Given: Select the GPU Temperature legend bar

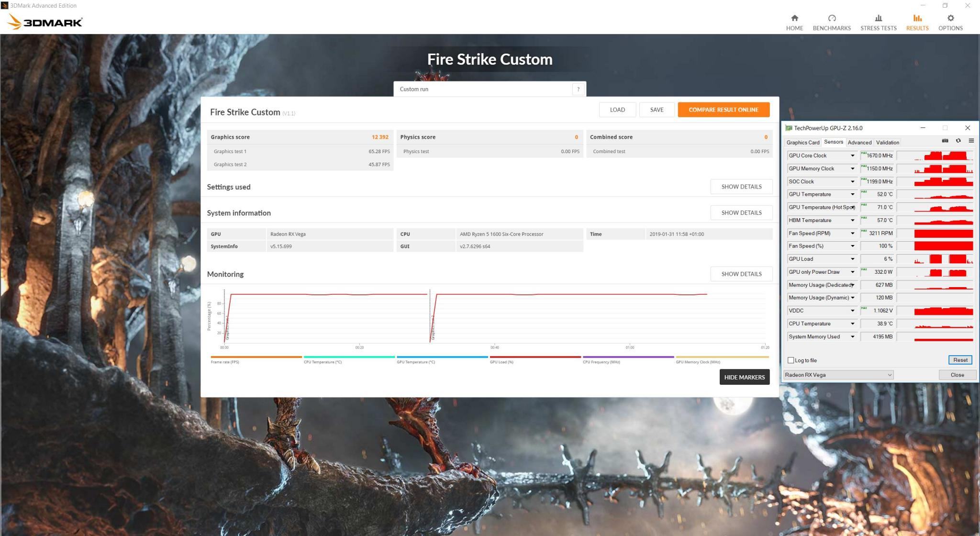Looking at the screenshot, I should coord(442,357).
